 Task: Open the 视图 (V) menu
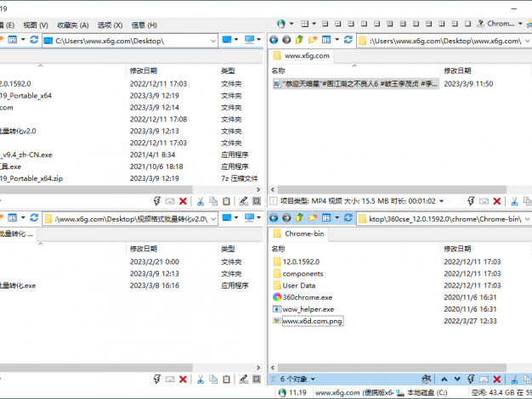pos(36,25)
